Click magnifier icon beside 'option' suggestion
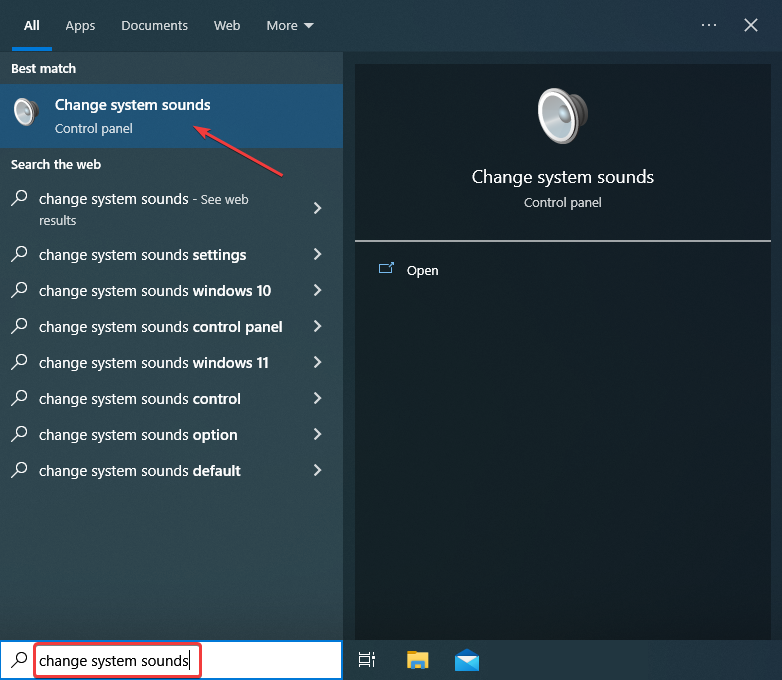 click(x=19, y=434)
